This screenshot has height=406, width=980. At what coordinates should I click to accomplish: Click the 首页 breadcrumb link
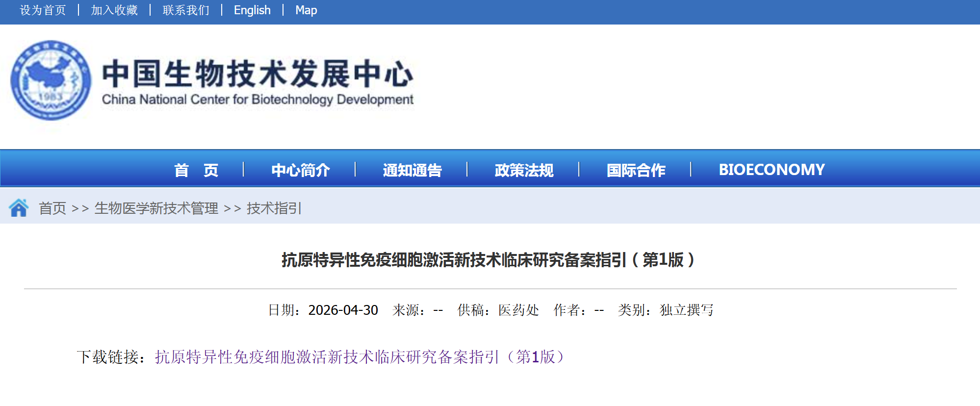point(52,208)
